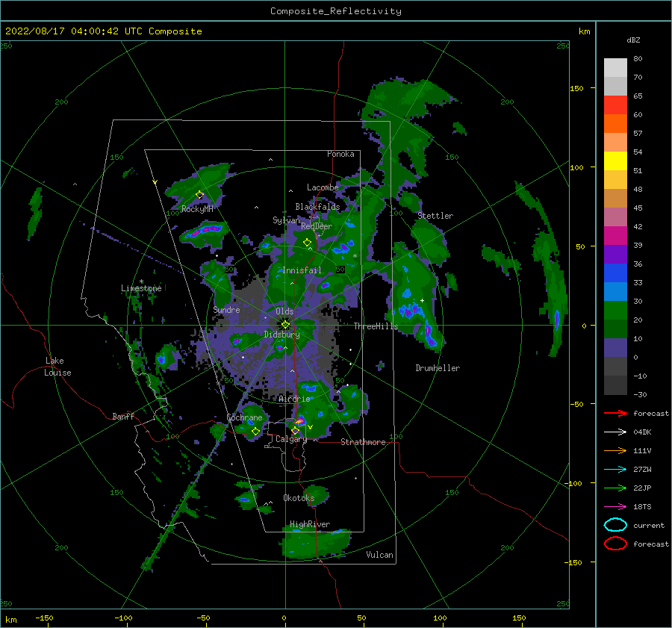672x628 pixels.
Task: Select the 39 dBZ purple color swatch
Action: coord(615,254)
